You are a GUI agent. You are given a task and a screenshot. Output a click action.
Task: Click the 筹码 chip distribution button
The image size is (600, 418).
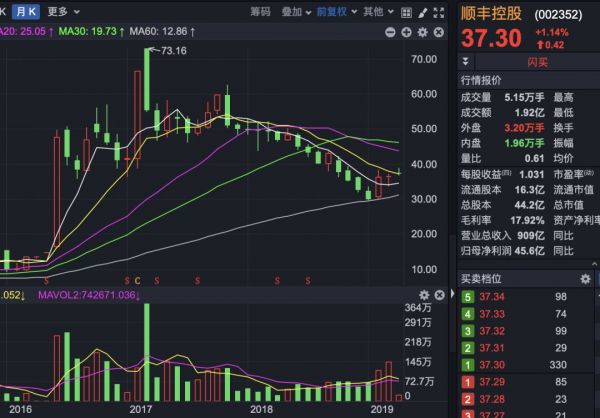tap(260, 12)
